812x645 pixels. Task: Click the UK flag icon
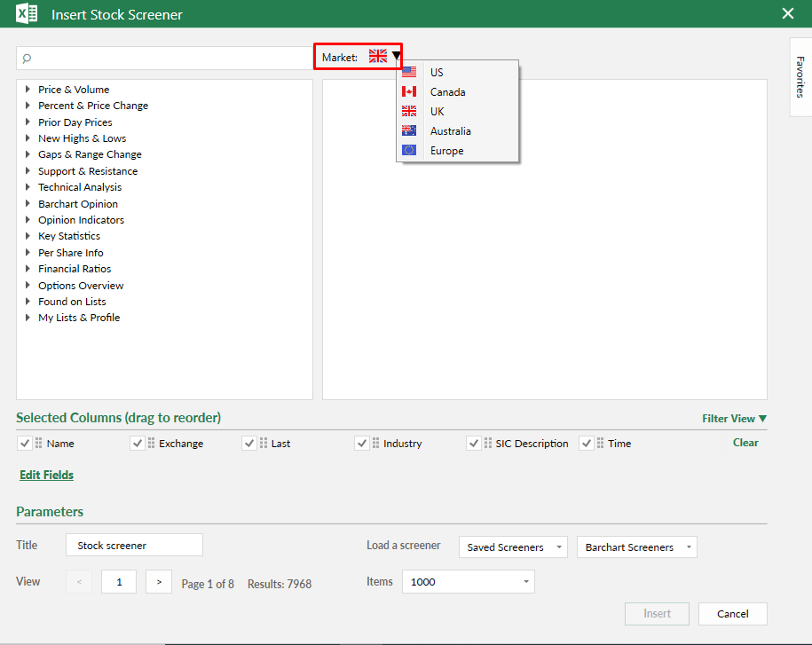tap(409, 111)
